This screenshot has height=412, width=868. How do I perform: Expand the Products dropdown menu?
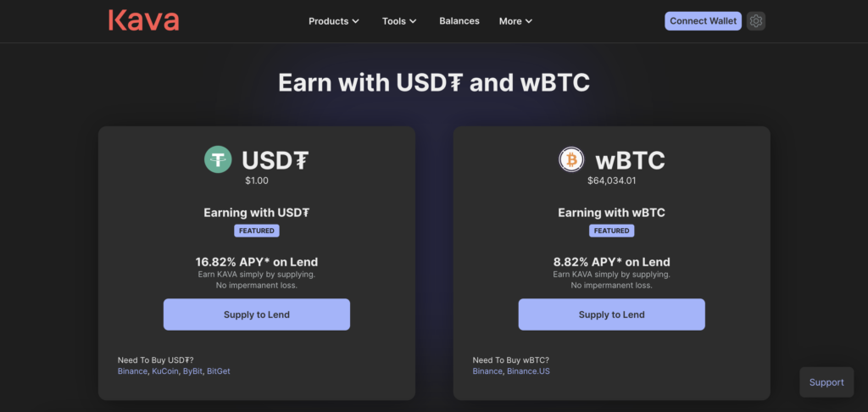[x=334, y=21]
